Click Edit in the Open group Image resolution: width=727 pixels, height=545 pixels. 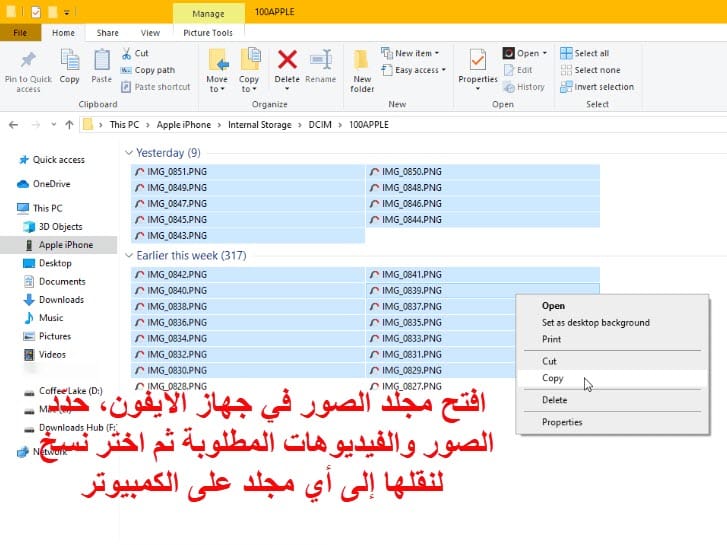click(518, 70)
